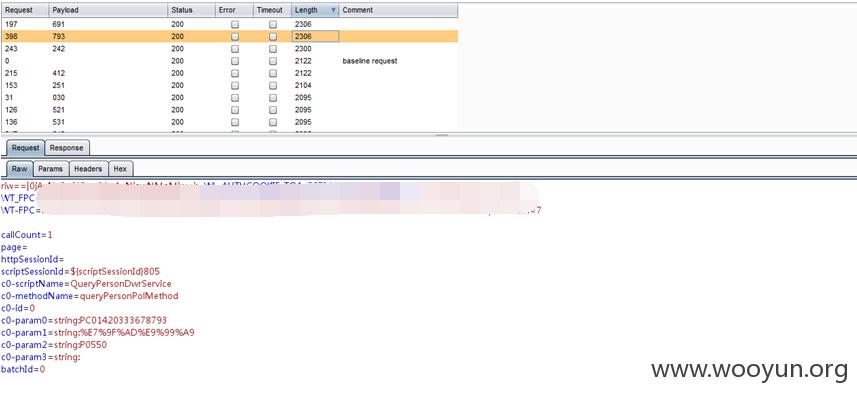Open the Params view tab

(50, 169)
